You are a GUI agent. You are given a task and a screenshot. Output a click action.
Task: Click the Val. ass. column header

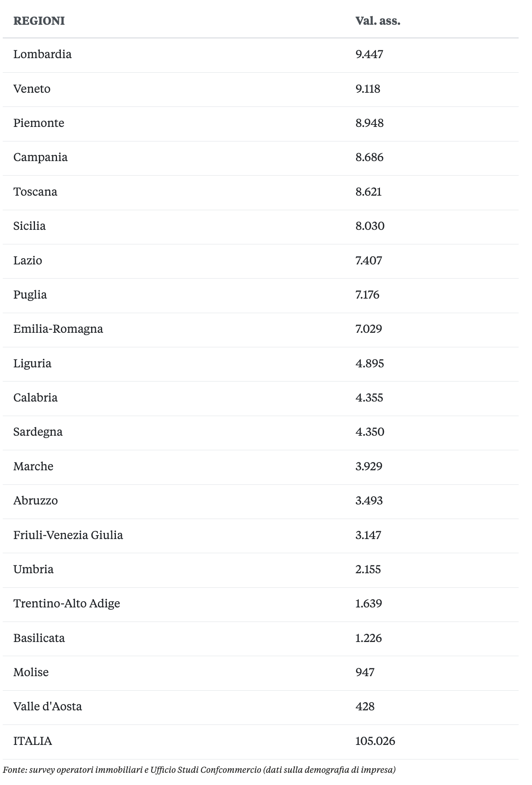click(x=378, y=21)
